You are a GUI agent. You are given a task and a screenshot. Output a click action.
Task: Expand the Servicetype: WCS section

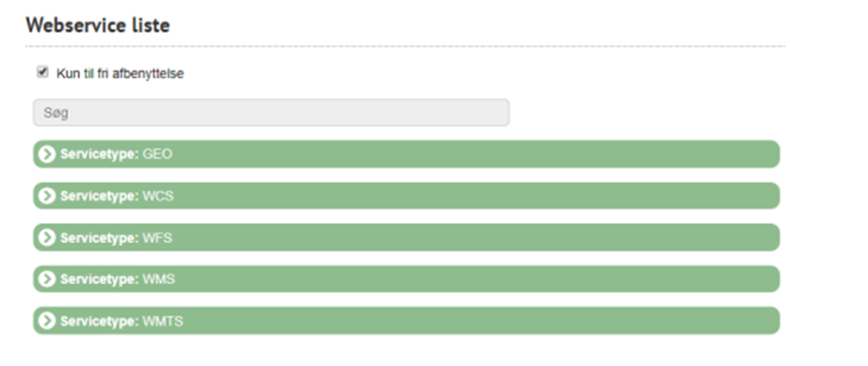coord(407,196)
